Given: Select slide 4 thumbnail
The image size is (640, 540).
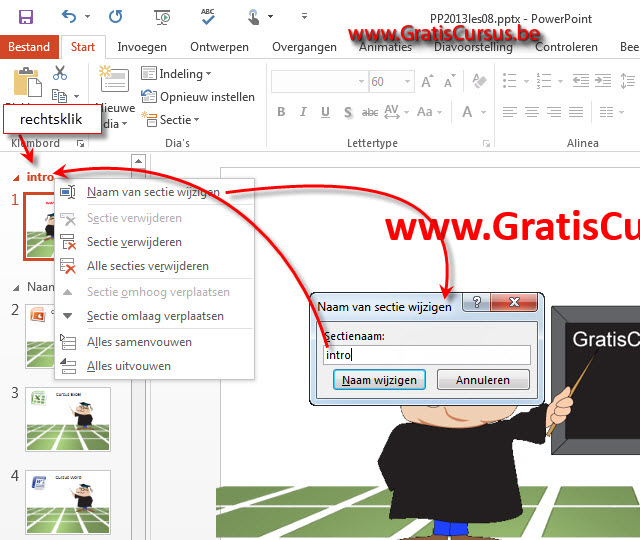Looking at the screenshot, I should click(x=68, y=502).
